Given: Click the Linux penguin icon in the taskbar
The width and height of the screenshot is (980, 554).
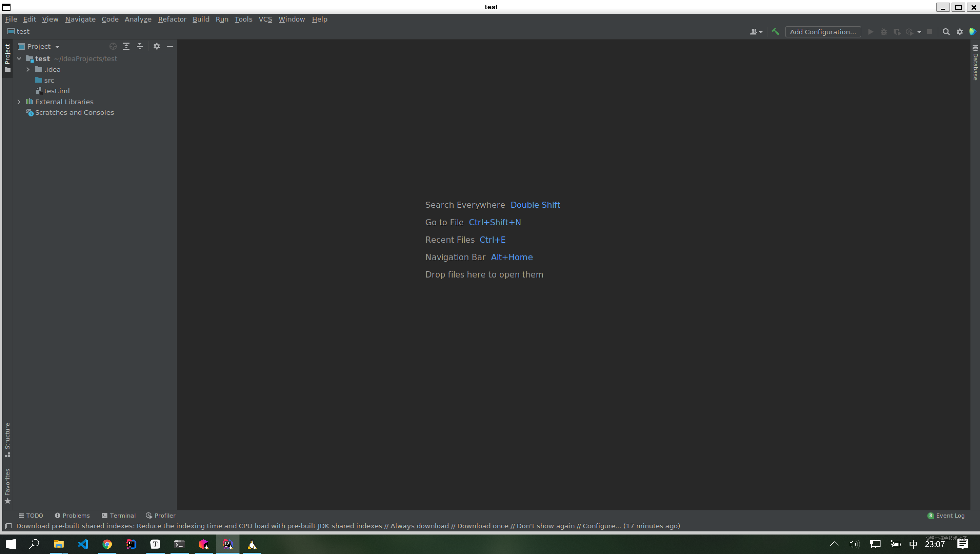Looking at the screenshot, I should click(252, 544).
